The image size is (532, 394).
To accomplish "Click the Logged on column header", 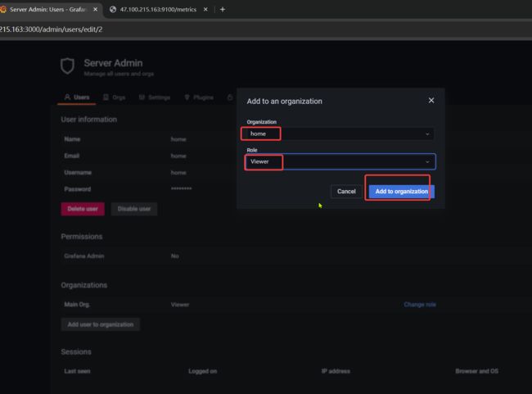I will (202, 371).
